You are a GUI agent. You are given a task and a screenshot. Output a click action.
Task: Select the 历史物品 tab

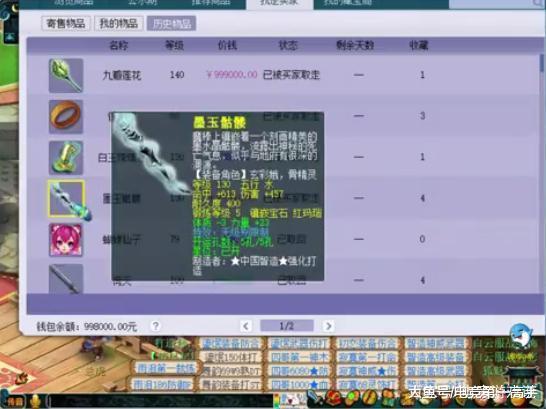click(x=171, y=23)
